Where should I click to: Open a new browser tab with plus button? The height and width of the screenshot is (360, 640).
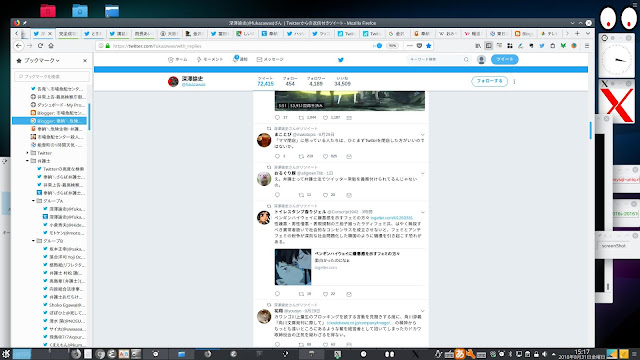(x=577, y=33)
